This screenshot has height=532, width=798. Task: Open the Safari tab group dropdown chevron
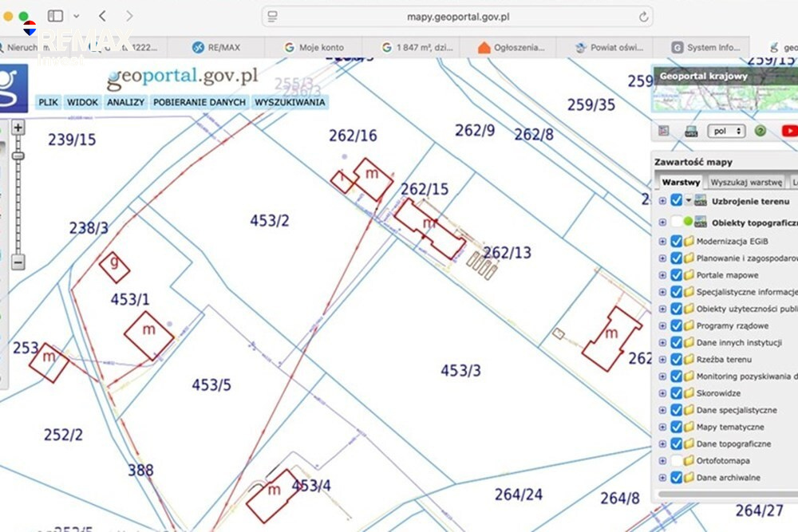point(77,16)
